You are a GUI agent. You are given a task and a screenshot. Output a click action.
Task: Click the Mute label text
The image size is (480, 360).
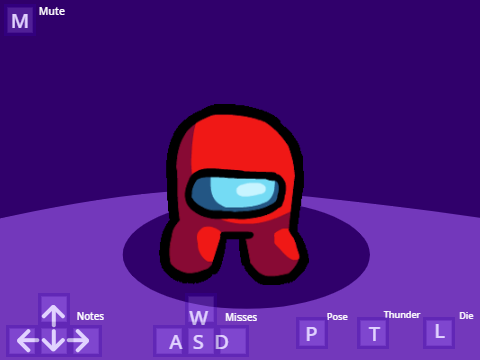coord(52,11)
